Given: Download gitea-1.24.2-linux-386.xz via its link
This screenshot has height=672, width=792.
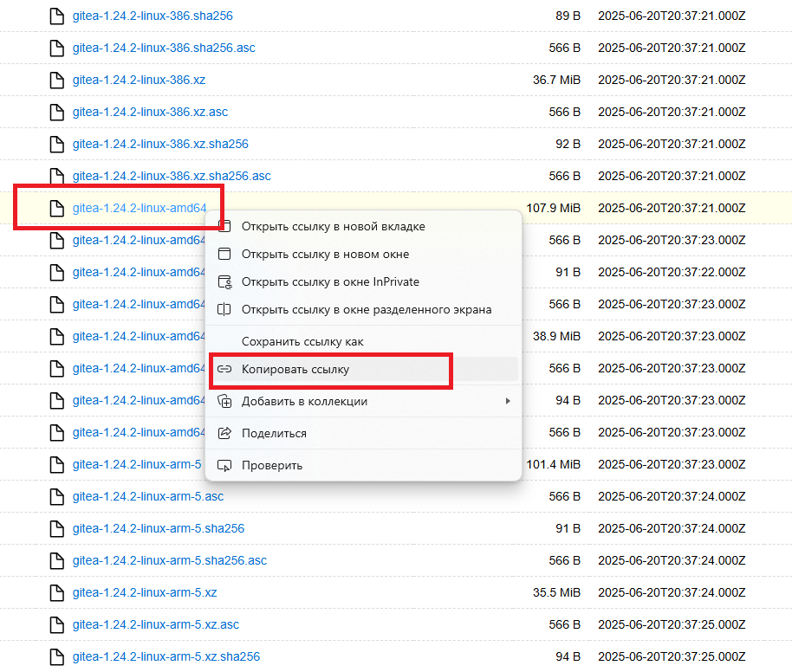Looking at the screenshot, I should coord(139,81).
